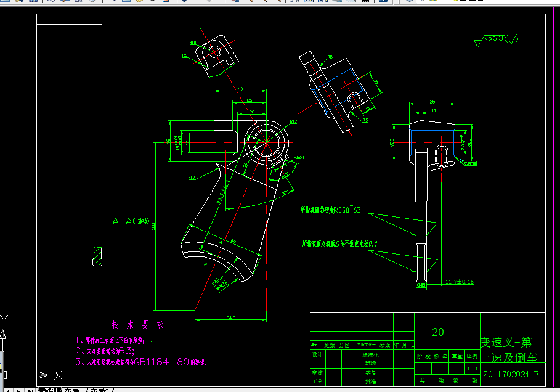The image size is (560, 392).
Task: Select the perpendicularity note ending 0.1
Action: point(339,243)
